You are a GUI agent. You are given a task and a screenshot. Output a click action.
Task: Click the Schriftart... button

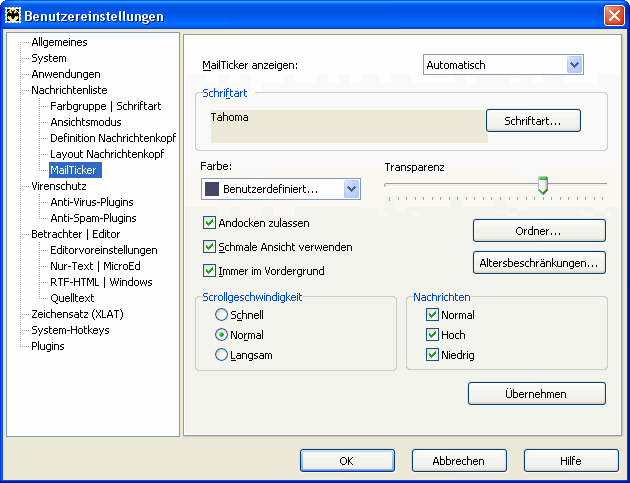point(533,121)
